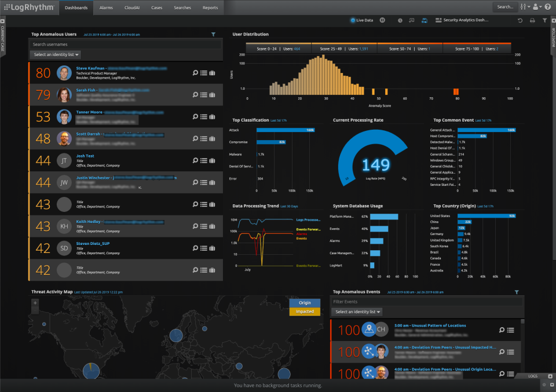Click the LogRhythm logo

29,7
